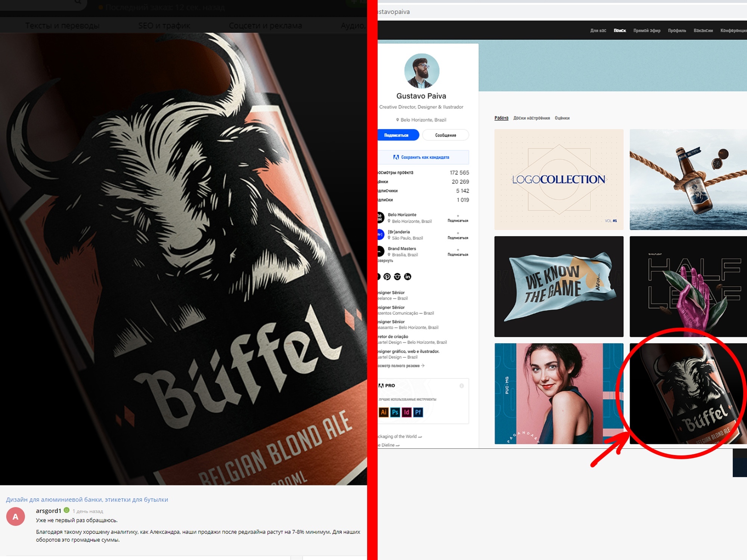This screenshot has height=560, width=747.
Task: Open the Half Leaf project thumbnail
Action: (x=688, y=286)
